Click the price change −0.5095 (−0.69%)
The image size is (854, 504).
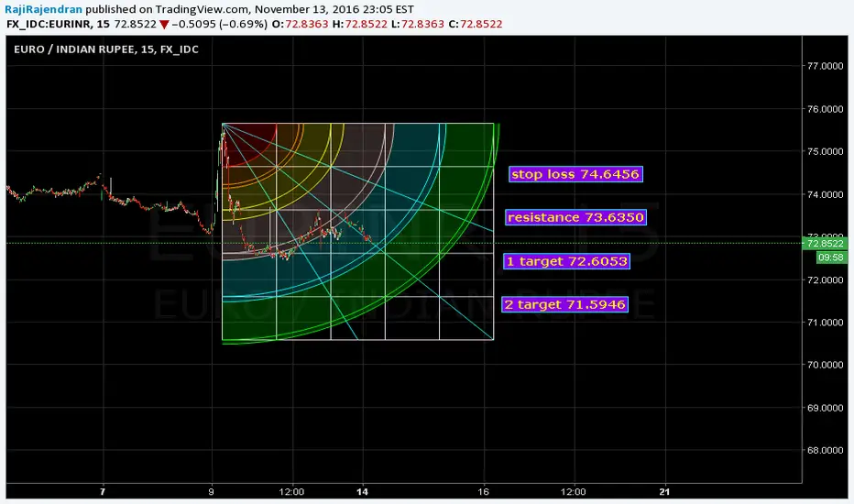click(x=220, y=24)
